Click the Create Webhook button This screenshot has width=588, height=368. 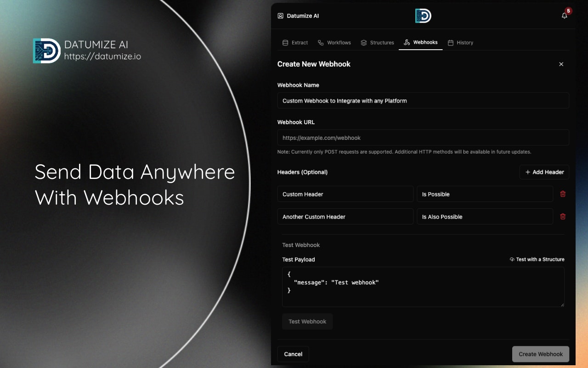[x=541, y=354]
